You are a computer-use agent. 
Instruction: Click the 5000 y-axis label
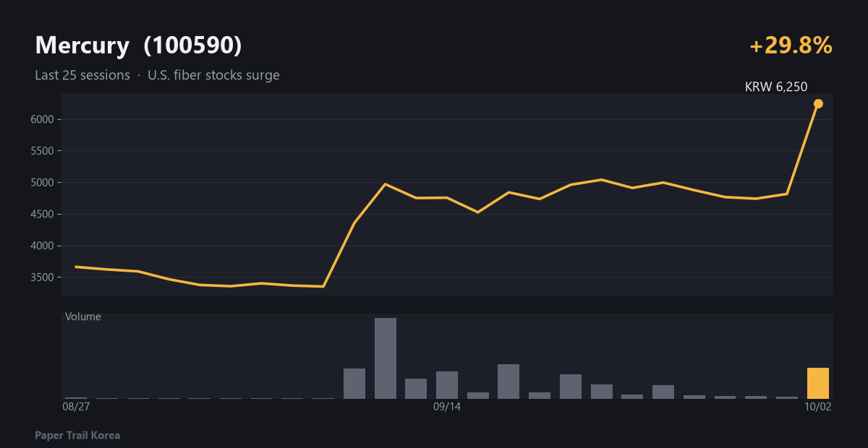(x=43, y=183)
